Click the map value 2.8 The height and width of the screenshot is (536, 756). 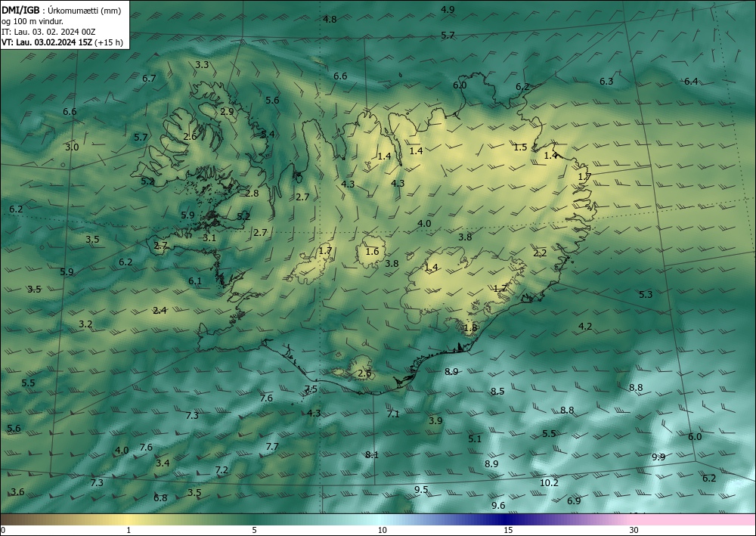point(252,194)
